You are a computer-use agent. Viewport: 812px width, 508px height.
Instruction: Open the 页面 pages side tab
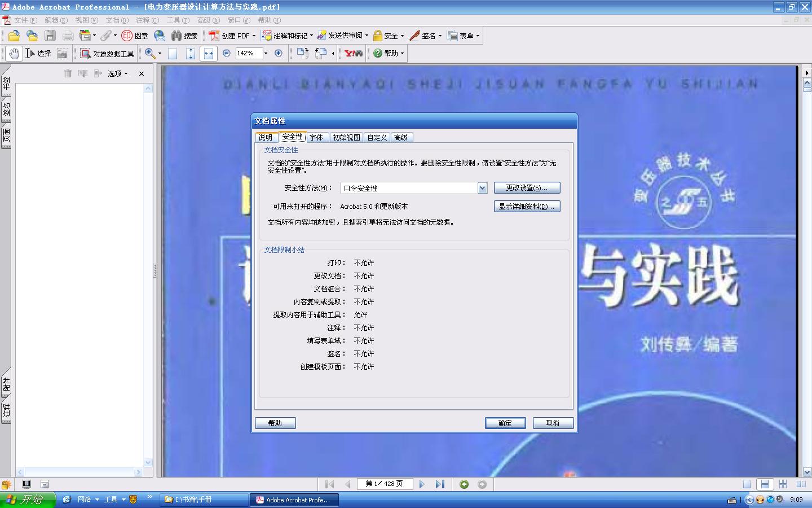point(6,135)
